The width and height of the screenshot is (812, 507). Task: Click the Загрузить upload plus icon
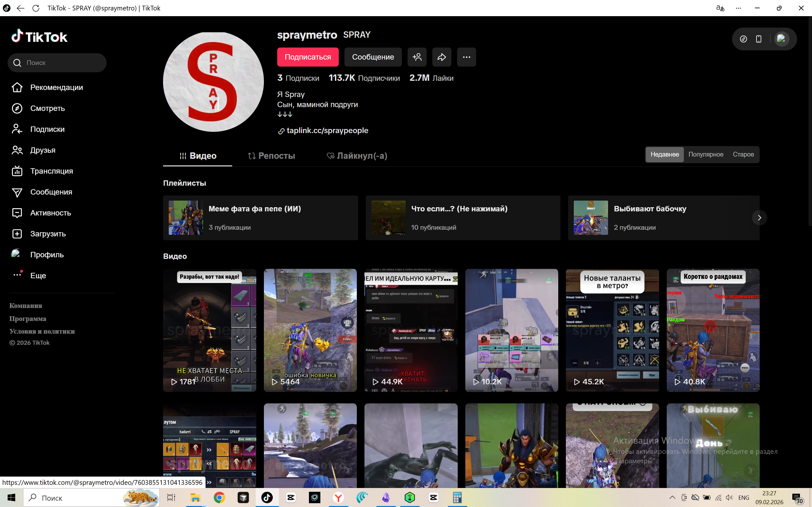pos(17,234)
